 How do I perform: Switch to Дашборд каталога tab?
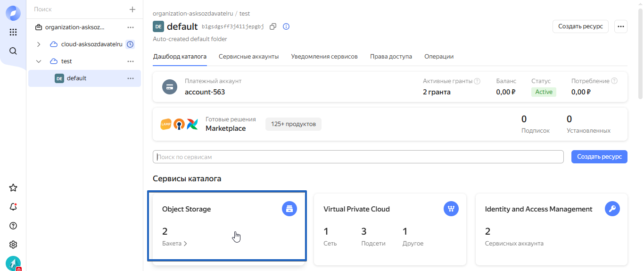(180, 57)
